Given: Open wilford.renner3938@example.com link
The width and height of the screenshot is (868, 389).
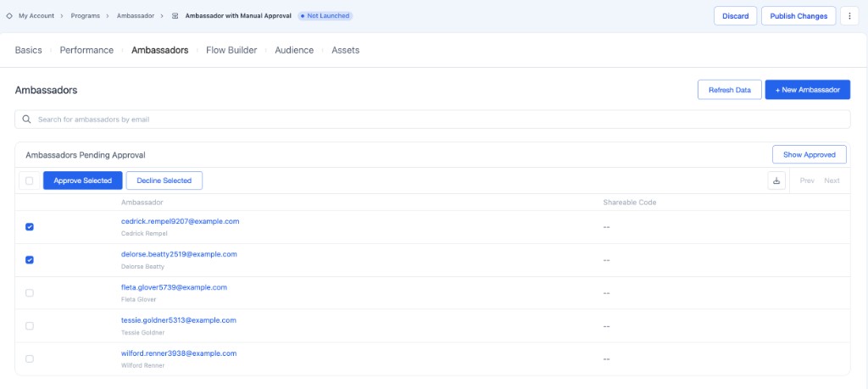Looking at the screenshot, I should pos(179,353).
